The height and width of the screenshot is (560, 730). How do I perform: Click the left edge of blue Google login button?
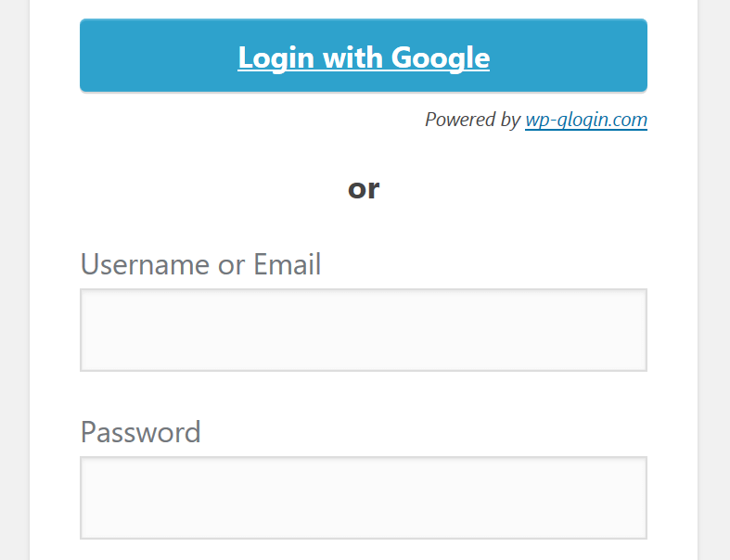[x=86, y=56]
